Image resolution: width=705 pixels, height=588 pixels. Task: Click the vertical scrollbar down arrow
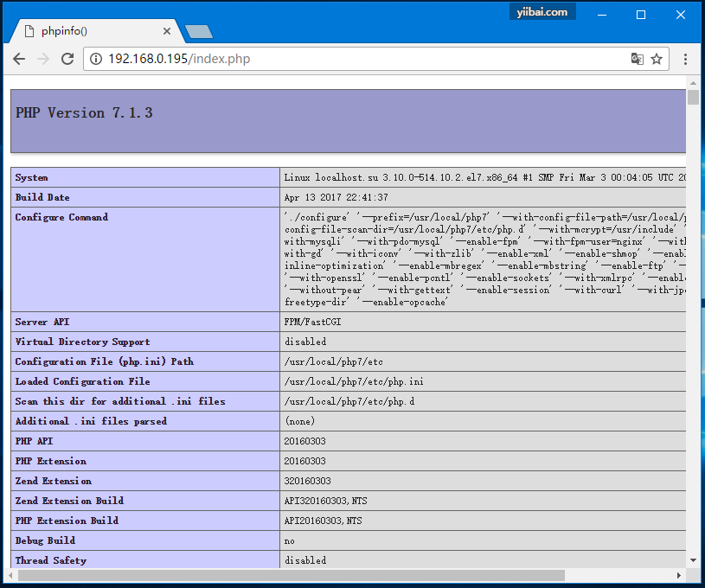click(x=693, y=561)
